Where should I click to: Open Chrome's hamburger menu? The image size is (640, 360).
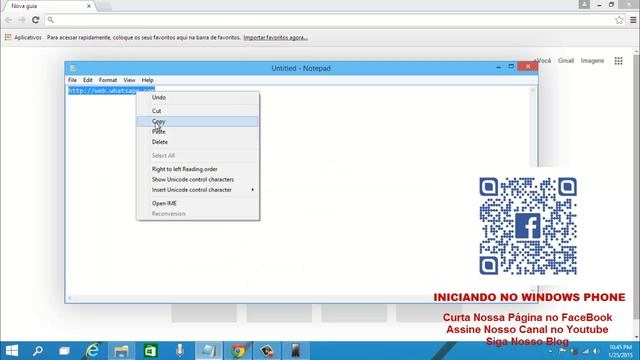tap(633, 20)
